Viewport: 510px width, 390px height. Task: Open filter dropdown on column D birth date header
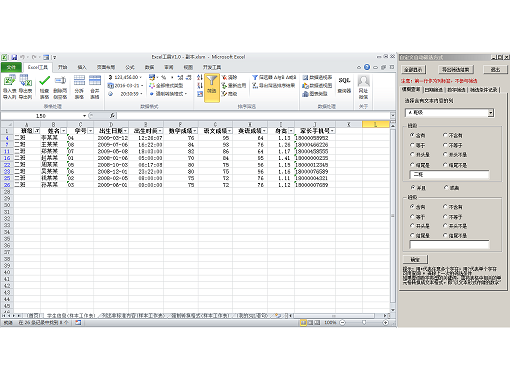(125, 131)
